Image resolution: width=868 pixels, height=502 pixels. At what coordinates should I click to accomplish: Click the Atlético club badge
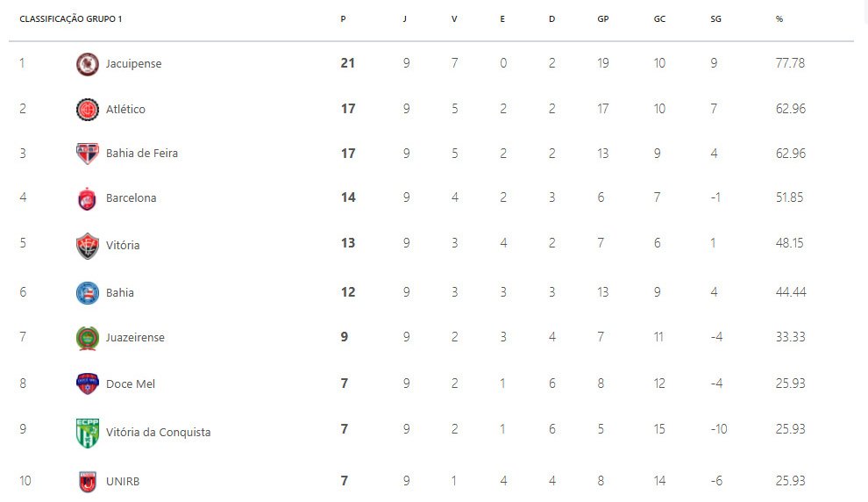click(88, 109)
